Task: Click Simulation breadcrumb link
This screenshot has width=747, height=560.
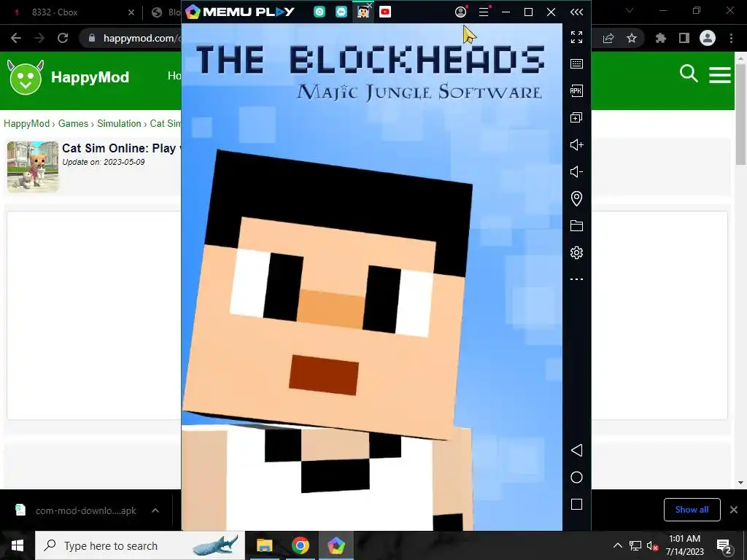Action: (119, 123)
